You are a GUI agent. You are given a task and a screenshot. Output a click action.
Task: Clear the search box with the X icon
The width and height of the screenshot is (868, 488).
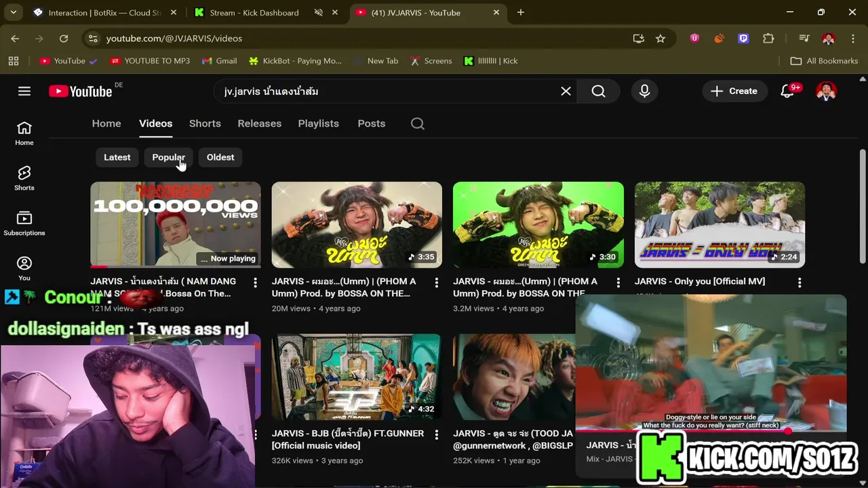pyautogui.click(x=566, y=91)
